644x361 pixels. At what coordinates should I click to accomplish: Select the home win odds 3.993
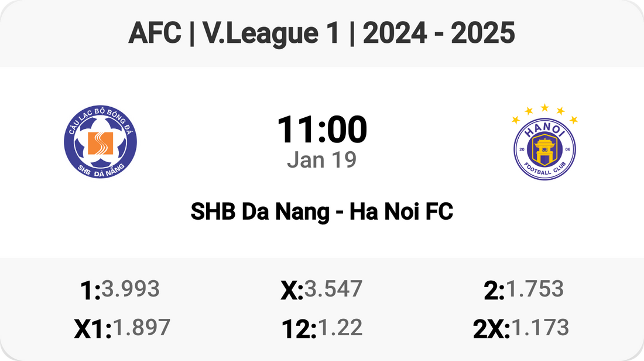[130, 289]
